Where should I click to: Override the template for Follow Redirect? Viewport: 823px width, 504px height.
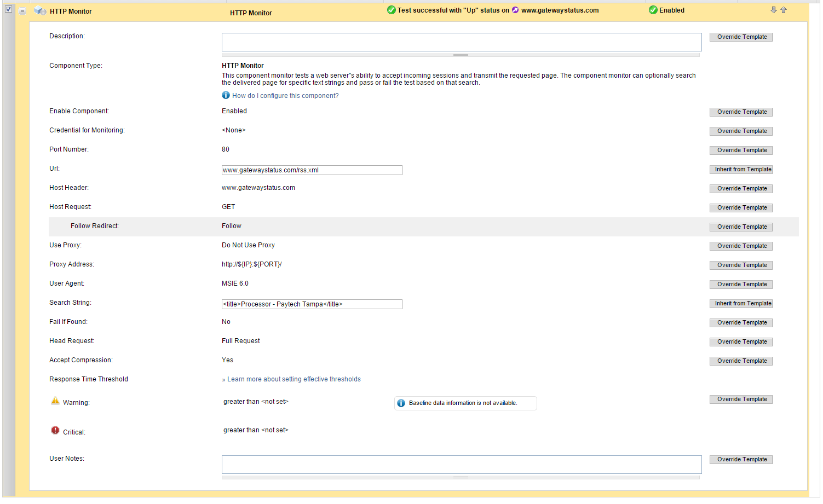(x=741, y=227)
